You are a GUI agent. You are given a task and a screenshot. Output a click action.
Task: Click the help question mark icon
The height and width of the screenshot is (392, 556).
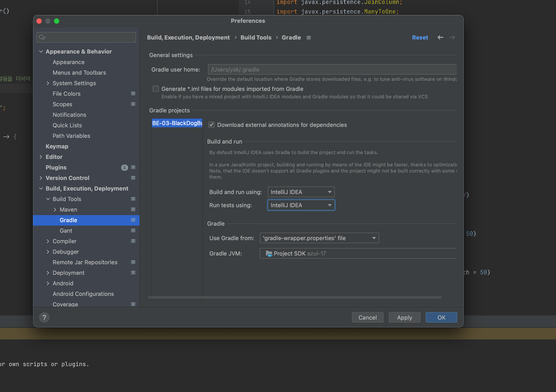[x=44, y=317]
